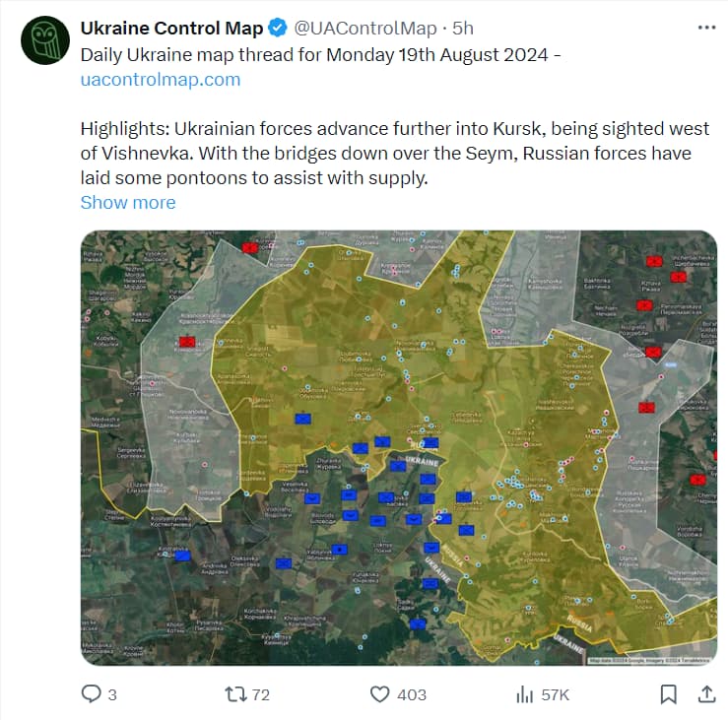
Task: Click the blue verified badge
Action: pyautogui.click(x=278, y=29)
